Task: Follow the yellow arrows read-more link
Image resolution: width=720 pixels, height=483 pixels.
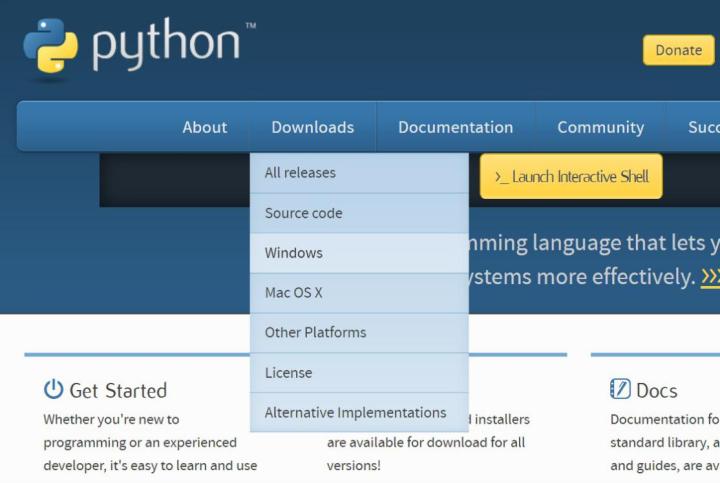Action: [710, 277]
